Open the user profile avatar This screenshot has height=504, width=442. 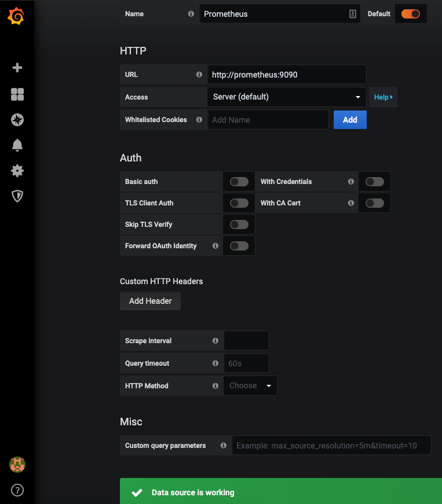[x=17, y=465]
